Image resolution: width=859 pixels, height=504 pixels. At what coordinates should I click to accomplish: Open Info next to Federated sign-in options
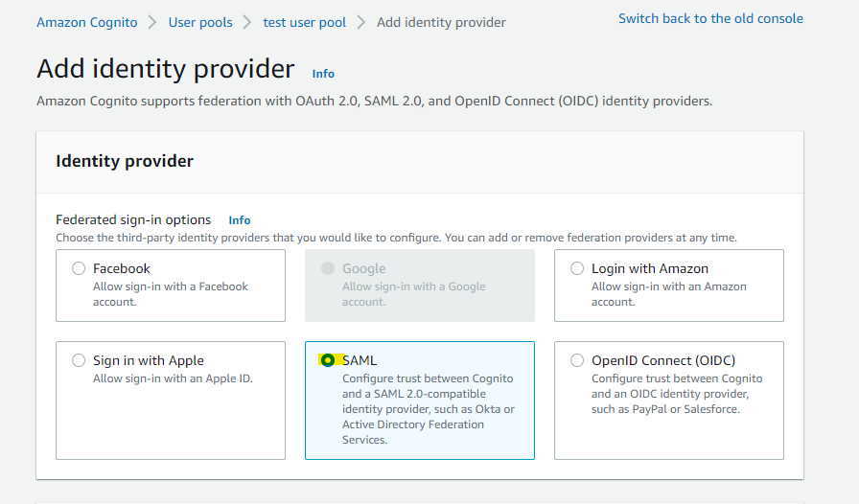240,220
